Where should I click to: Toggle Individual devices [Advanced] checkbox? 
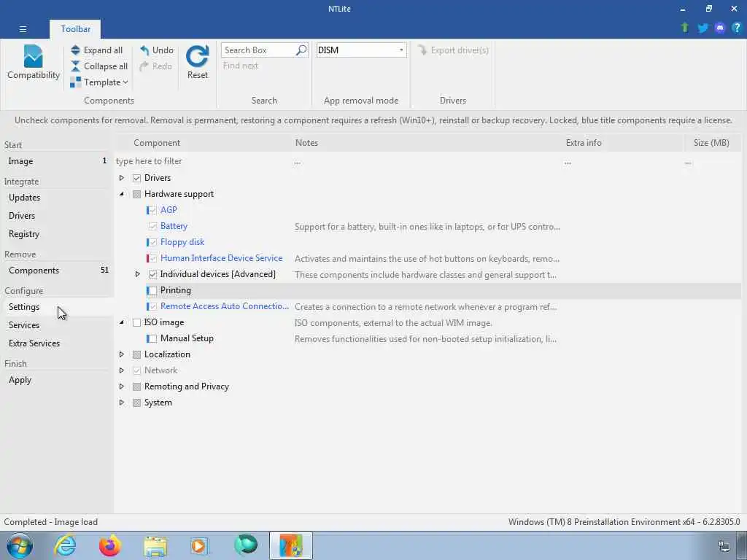[x=153, y=274]
